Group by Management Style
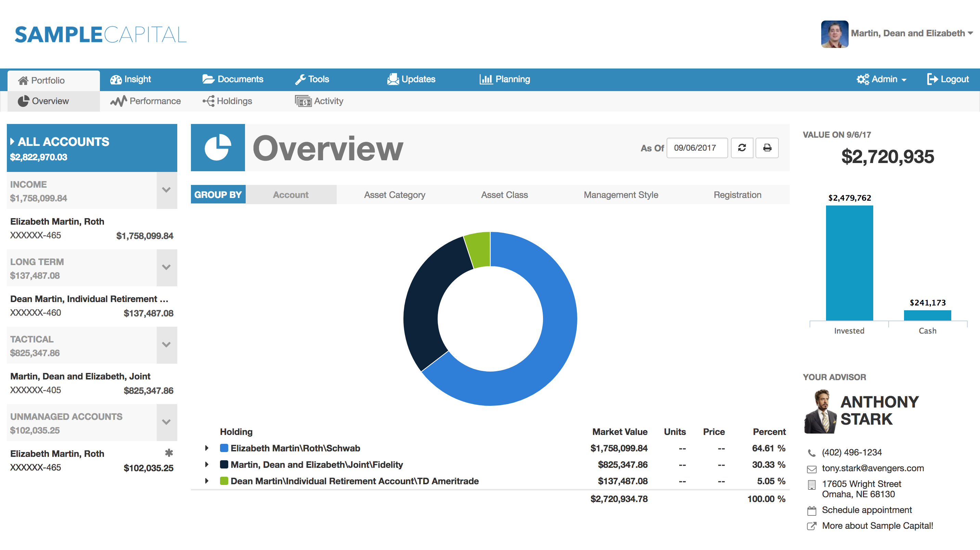 click(x=620, y=195)
